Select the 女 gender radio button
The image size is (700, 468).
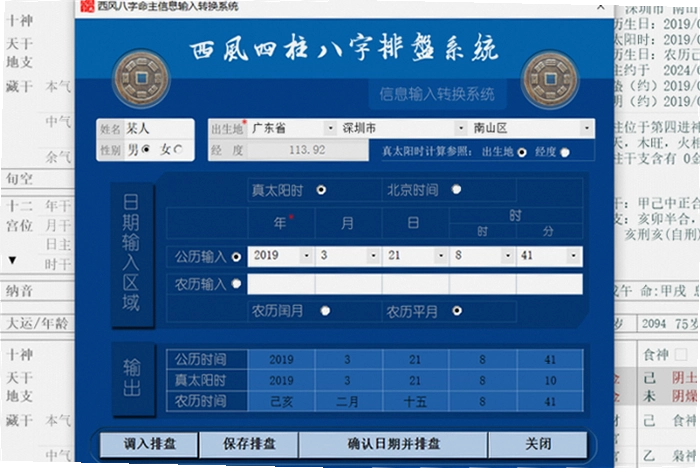179,149
